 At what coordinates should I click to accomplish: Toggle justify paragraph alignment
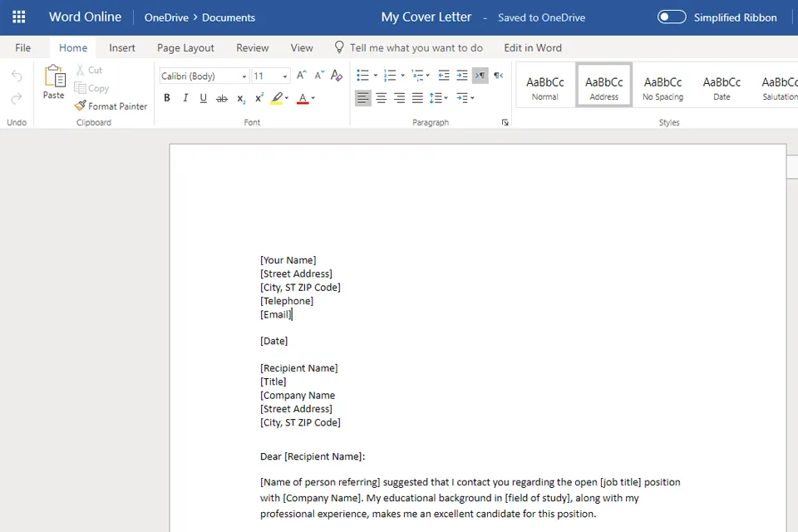coord(417,98)
